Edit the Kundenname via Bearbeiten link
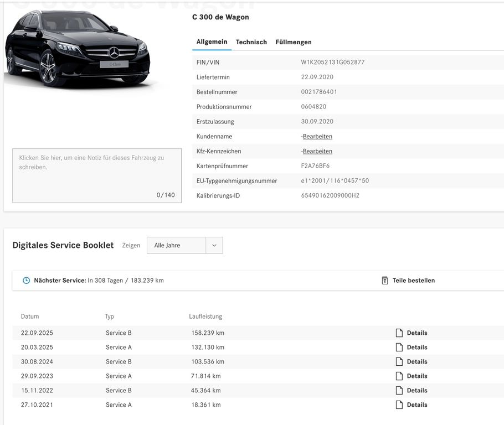The width and height of the screenshot is (504, 425). point(317,137)
